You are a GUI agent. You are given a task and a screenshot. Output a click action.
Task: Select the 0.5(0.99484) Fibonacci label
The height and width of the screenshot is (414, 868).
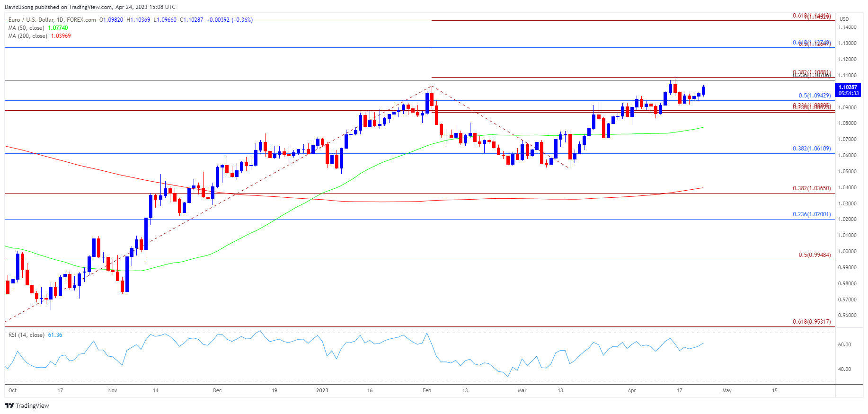tap(815, 255)
